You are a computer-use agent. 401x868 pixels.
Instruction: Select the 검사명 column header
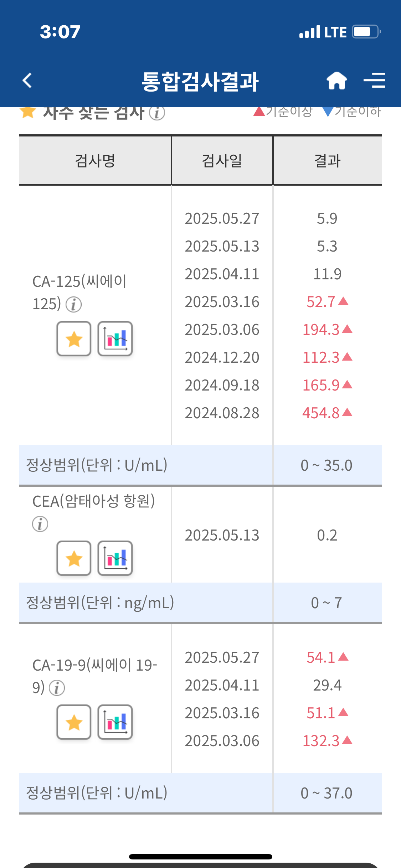click(x=95, y=160)
